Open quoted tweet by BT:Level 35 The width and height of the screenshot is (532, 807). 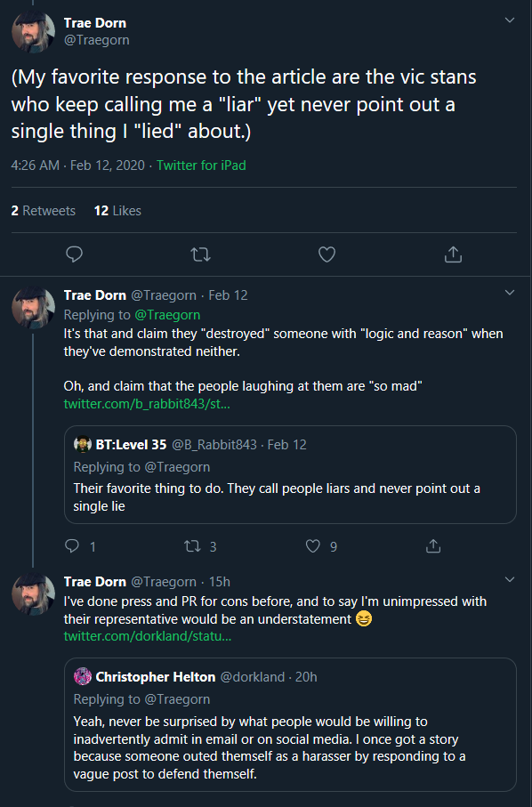(x=290, y=474)
